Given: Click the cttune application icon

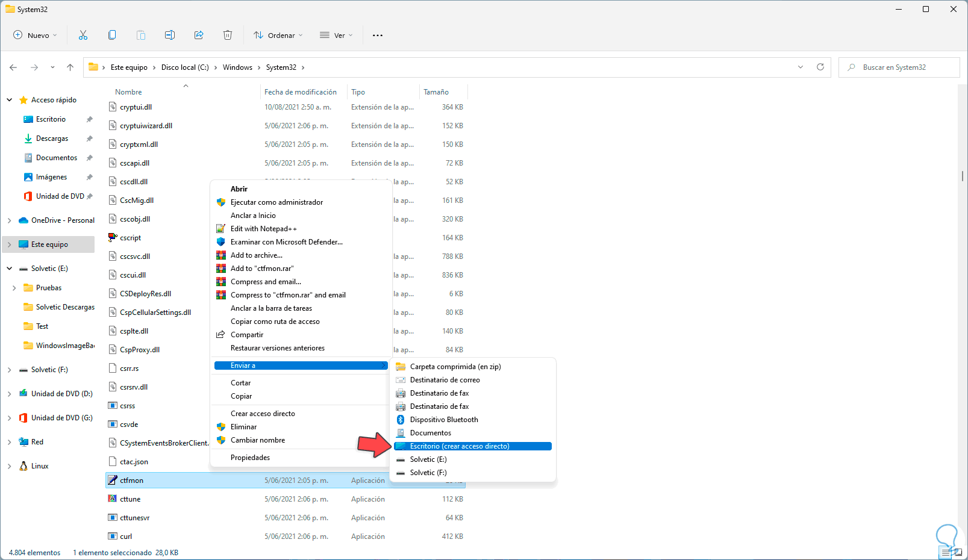Looking at the screenshot, I should [x=113, y=499].
